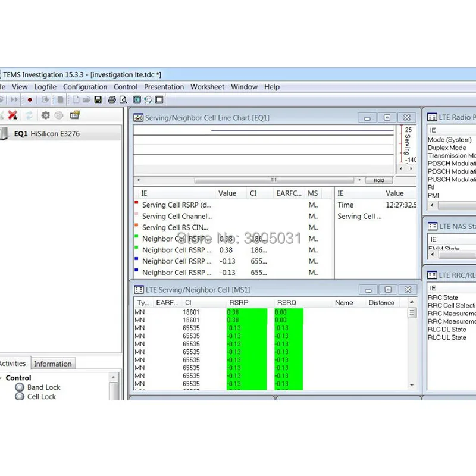Click LTE NAS panel scroll left arrow
Screen dimensions: 476x476
coord(433,255)
